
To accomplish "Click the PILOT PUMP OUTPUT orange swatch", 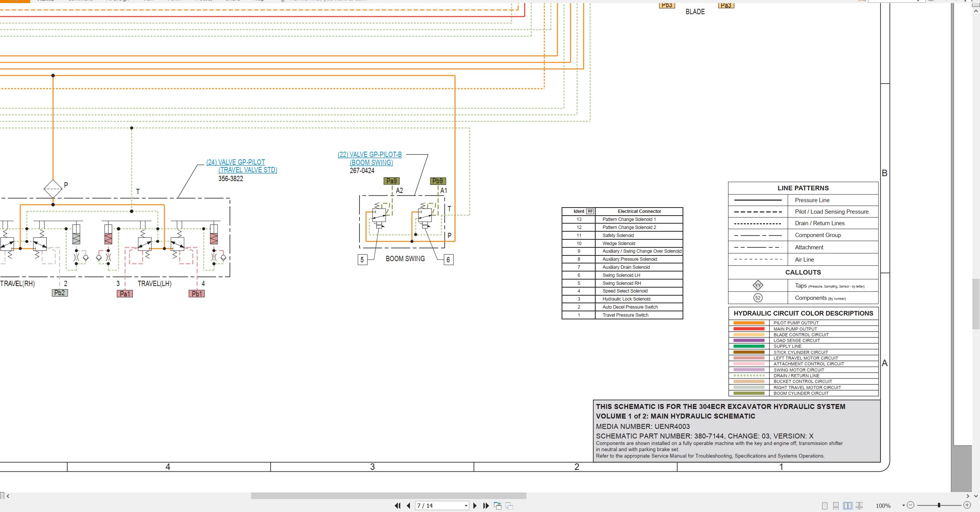I will click(x=749, y=323).
